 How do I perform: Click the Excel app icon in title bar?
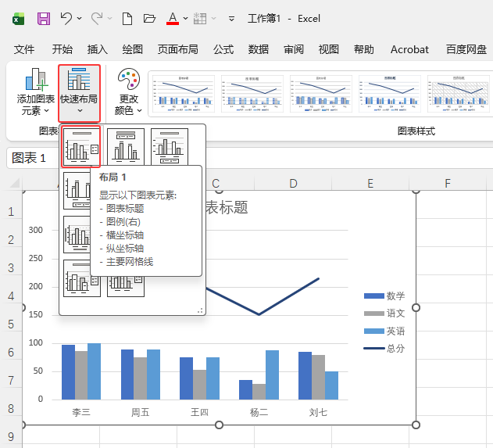[x=18, y=19]
